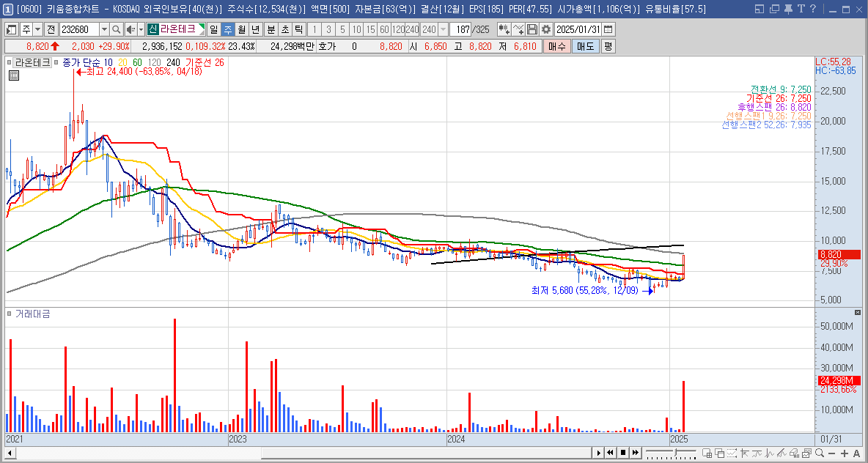The height and width of the screenshot is (463, 868).
Task: Select the second 초 chart period
Action: (x=285, y=29)
